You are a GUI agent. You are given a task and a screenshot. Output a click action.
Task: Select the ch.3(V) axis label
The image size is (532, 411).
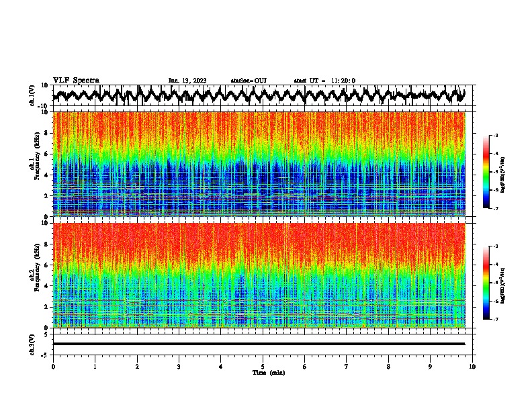(32, 345)
